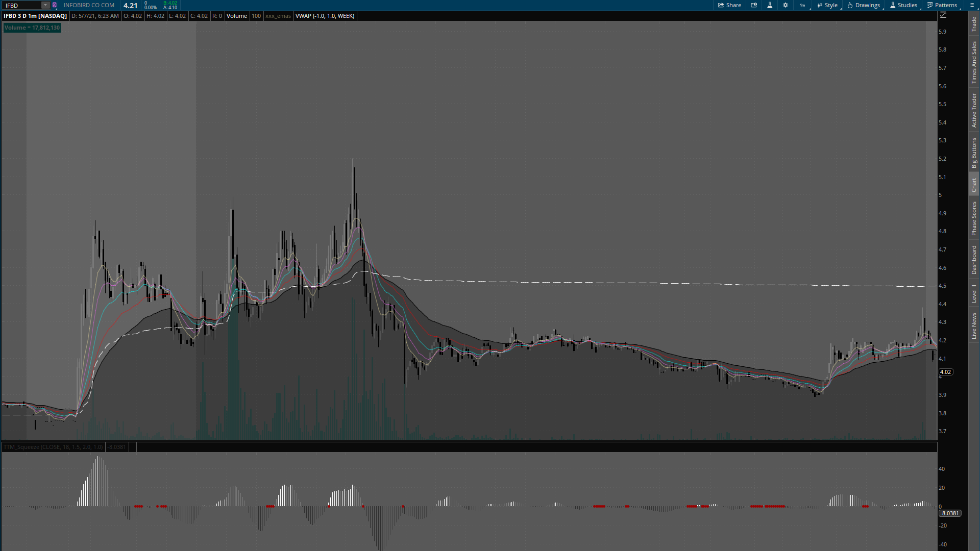
Task: Click the IFBD symbol input field
Action: (21, 5)
